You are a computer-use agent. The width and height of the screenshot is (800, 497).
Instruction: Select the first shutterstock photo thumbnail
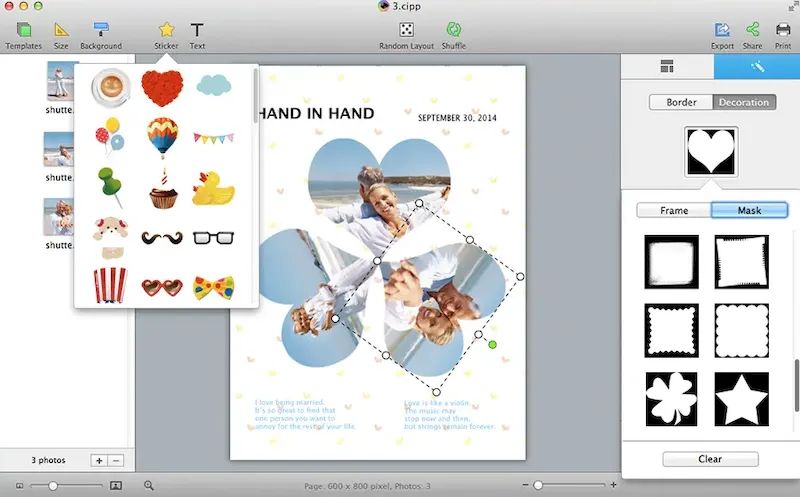tap(60, 81)
